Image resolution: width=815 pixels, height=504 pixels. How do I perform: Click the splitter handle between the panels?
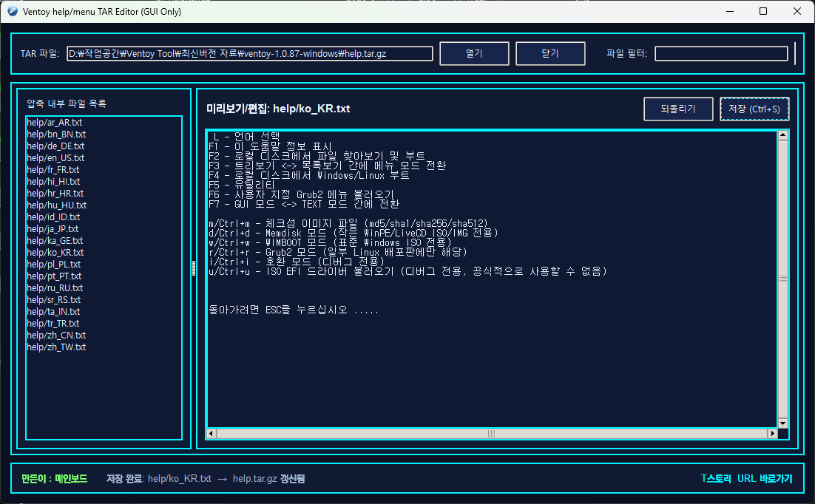point(194,268)
